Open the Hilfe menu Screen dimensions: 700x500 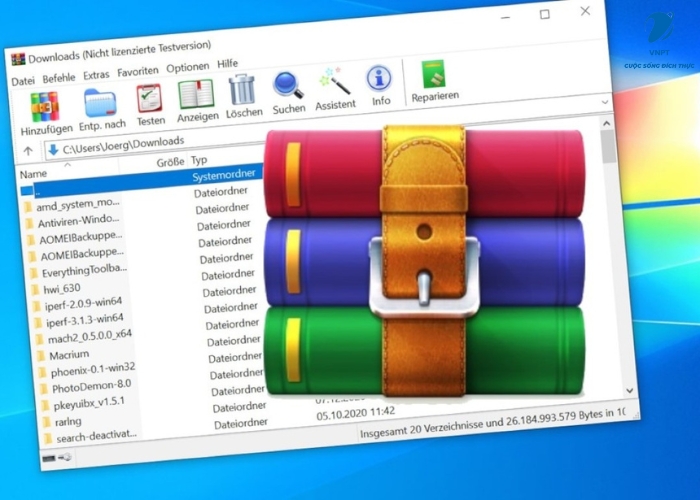coord(228,63)
